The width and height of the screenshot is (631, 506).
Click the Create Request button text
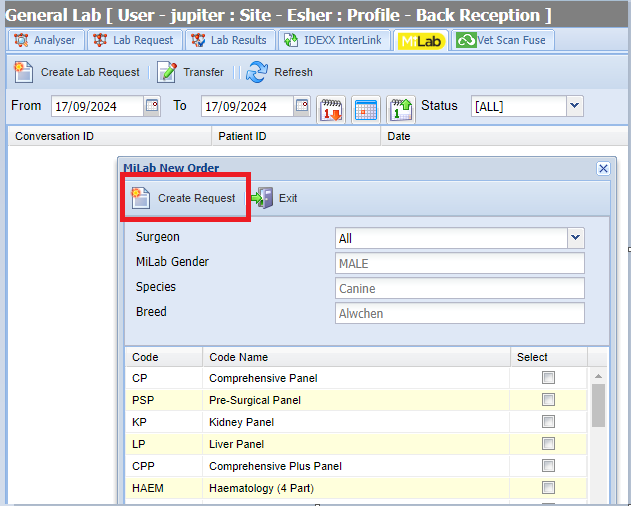pos(196,198)
